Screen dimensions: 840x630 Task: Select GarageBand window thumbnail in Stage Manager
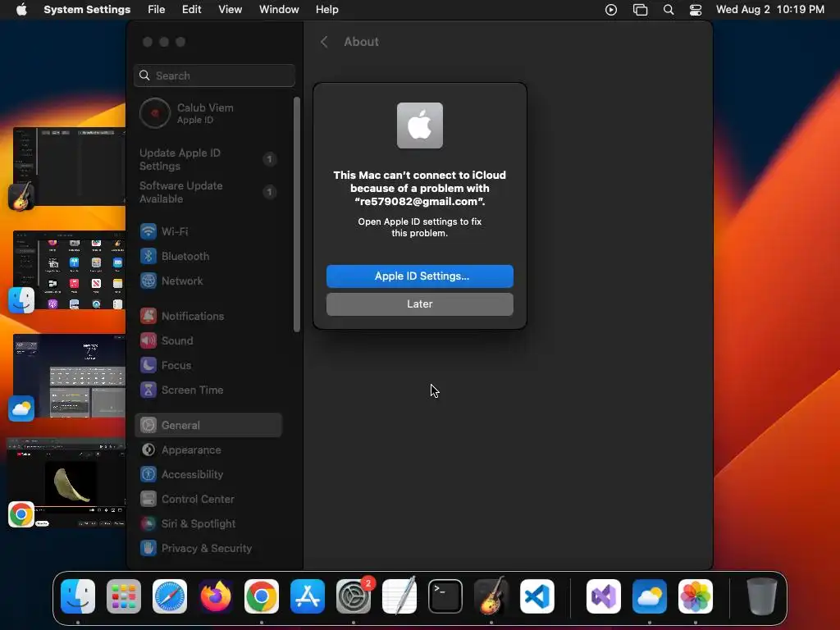pos(69,167)
